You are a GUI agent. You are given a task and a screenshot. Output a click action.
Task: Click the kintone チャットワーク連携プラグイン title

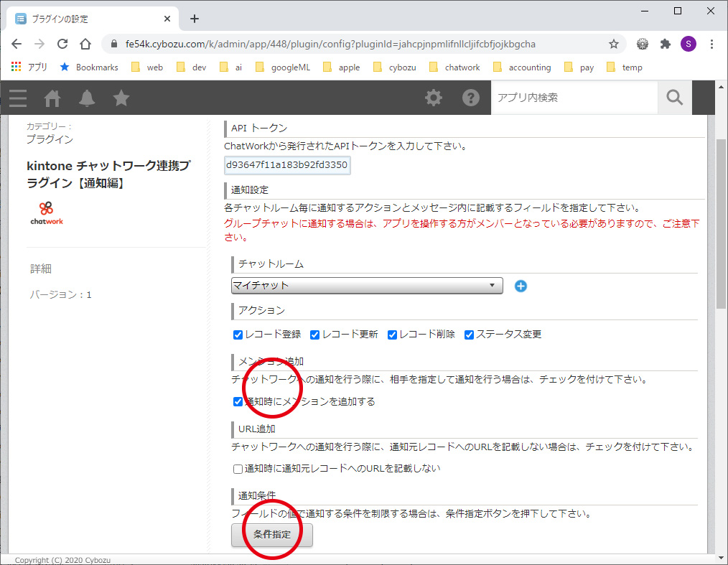[x=108, y=174]
